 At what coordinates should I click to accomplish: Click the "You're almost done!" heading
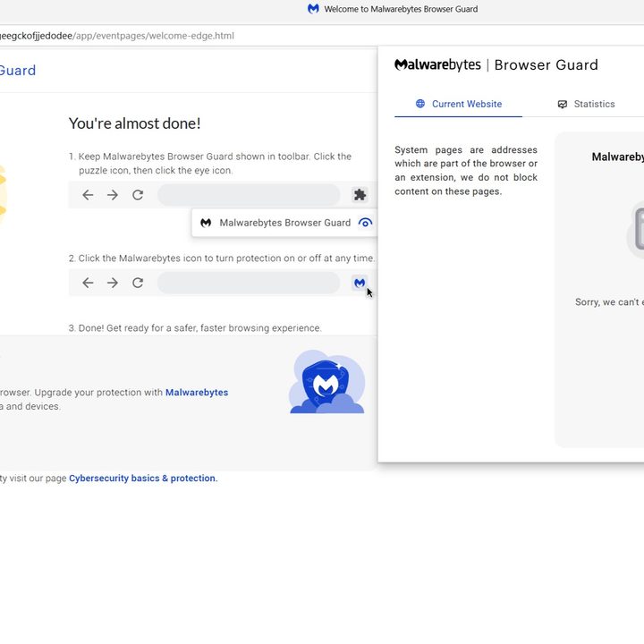click(x=135, y=123)
